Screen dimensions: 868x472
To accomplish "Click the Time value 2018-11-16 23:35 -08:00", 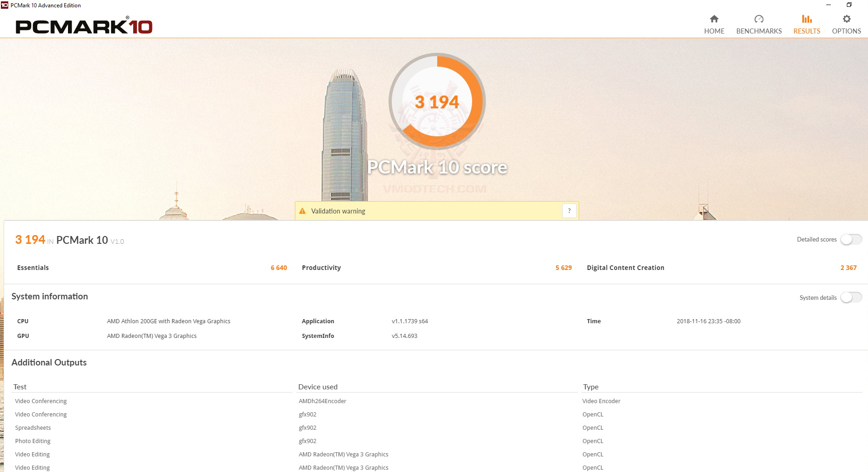I will tap(708, 321).
